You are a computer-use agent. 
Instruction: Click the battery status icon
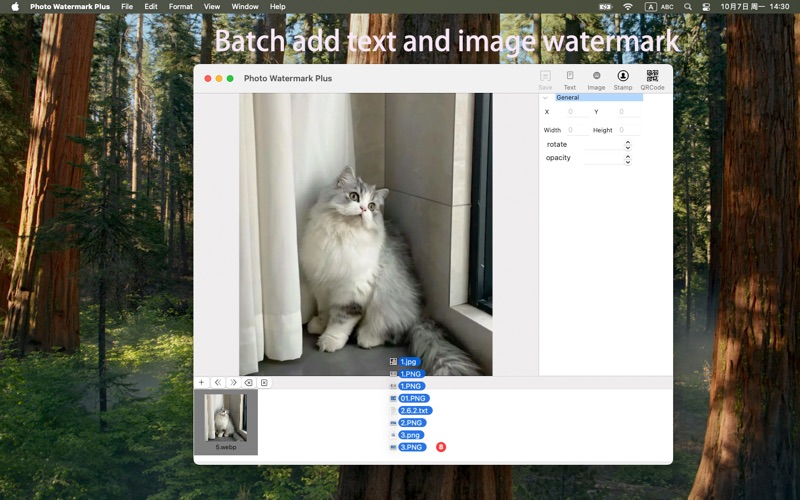coord(606,7)
